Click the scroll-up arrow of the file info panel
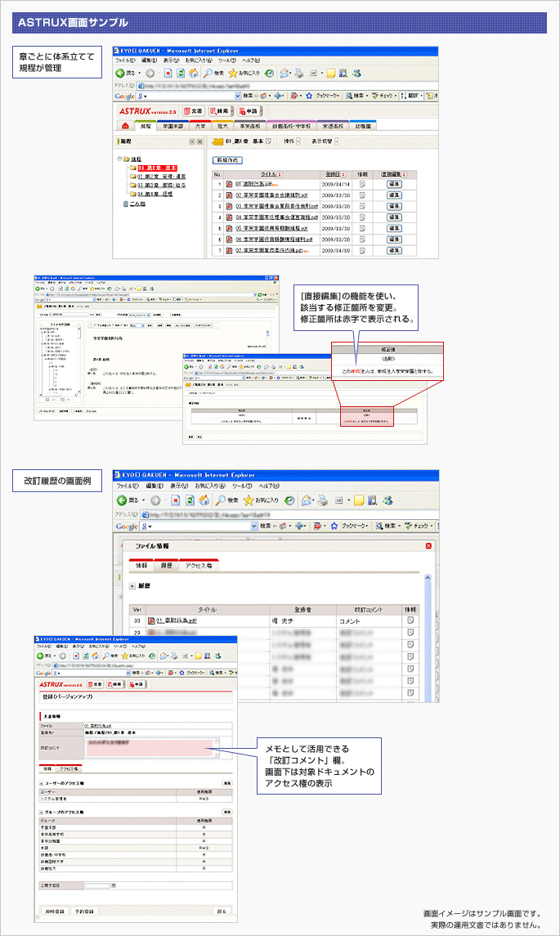 (x=428, y=578)
